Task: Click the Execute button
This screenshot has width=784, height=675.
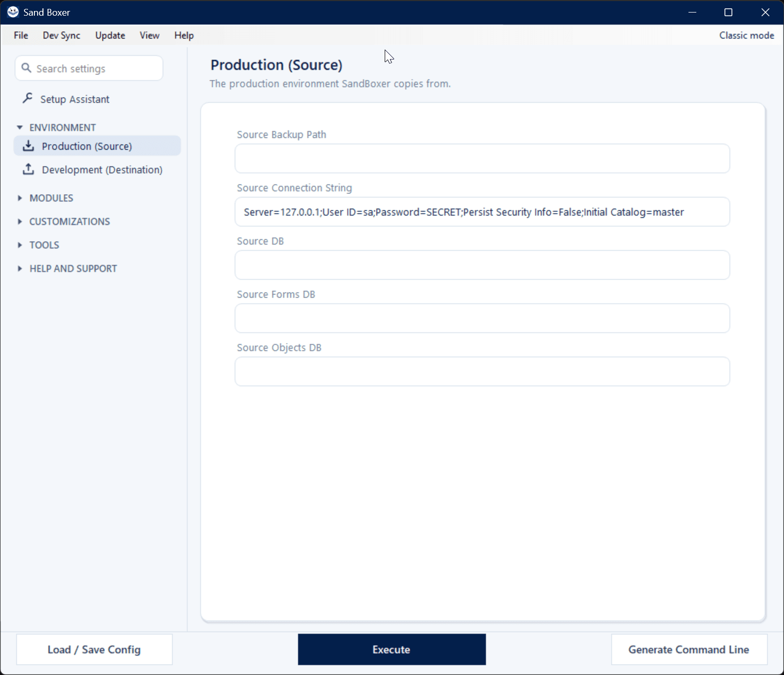Action: coord(391,649)
